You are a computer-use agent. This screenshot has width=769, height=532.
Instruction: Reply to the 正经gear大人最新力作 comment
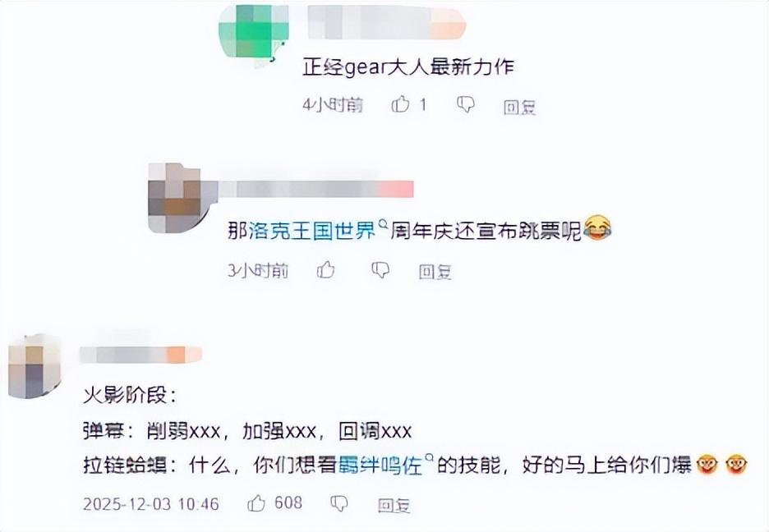coord(519,106)
